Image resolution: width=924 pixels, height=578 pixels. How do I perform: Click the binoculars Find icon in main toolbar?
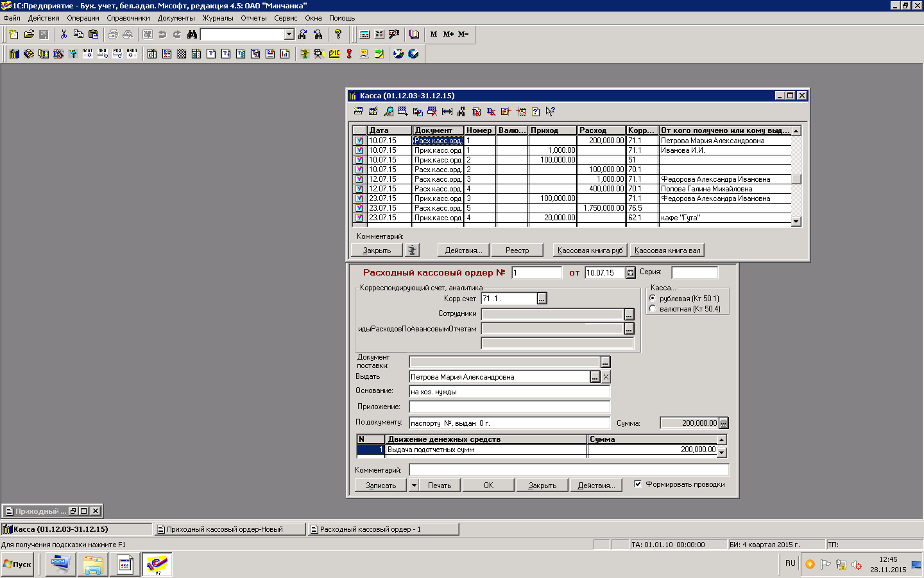[x=192, y=34]
